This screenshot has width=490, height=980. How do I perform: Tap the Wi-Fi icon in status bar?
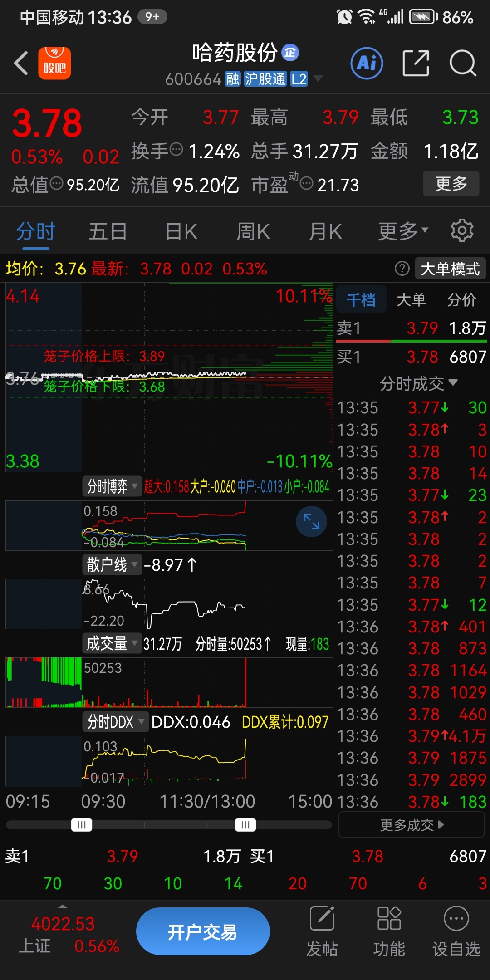point(366,17)
